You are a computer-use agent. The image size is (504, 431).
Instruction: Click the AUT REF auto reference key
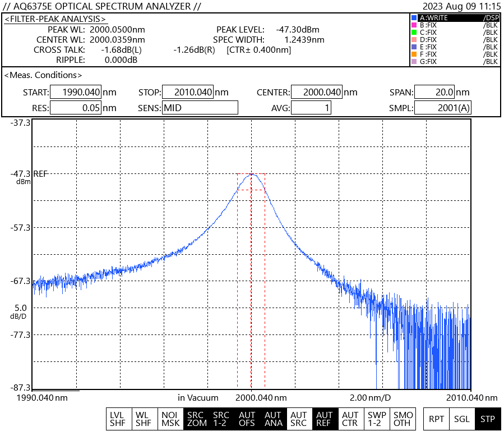pyautogui.click(x=324, y=419)
